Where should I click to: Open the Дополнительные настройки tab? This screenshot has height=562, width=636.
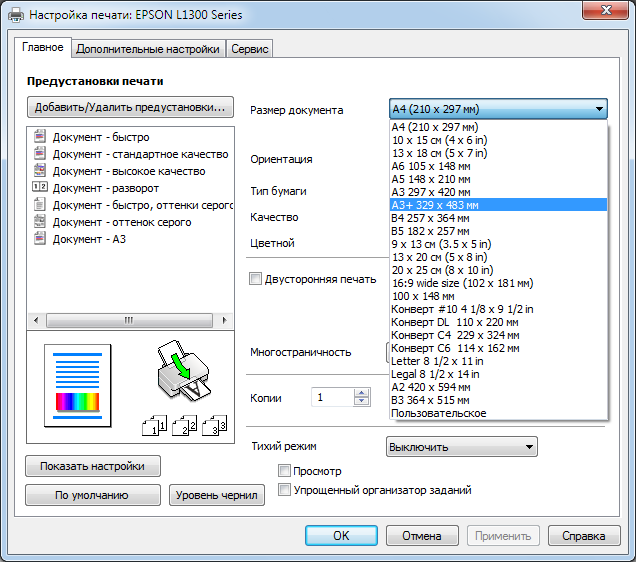point(148,49)
